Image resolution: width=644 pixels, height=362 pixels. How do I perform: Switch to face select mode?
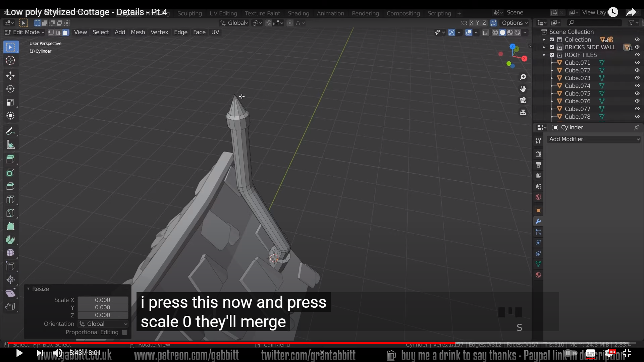pyautogui.click(x=66, y=32)
